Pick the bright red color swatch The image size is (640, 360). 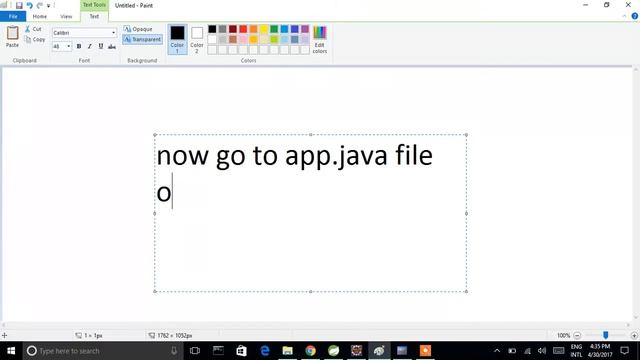[x=243, y=29]
